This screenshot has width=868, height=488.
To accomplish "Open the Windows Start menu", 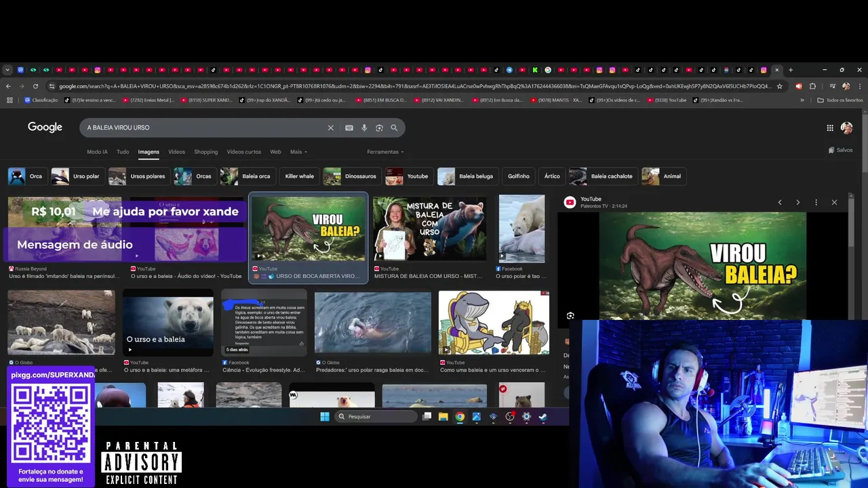I will [324, 417].
